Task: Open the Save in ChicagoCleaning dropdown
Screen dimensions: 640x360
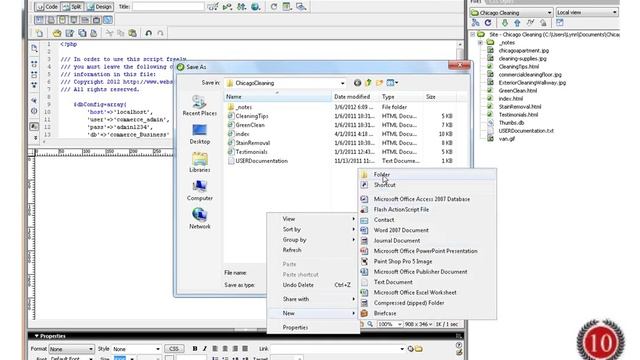Action: [285, 83]
